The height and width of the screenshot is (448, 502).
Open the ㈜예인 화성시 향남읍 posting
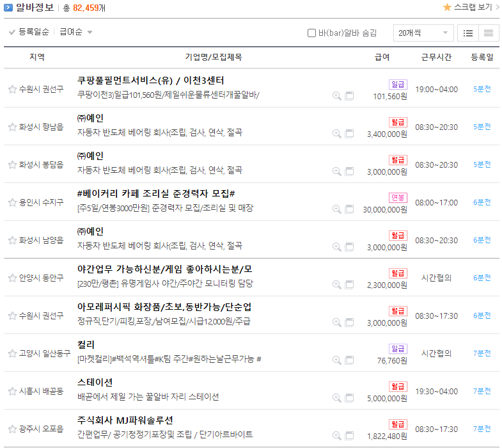pyautogui.click(x=90, y=118)
